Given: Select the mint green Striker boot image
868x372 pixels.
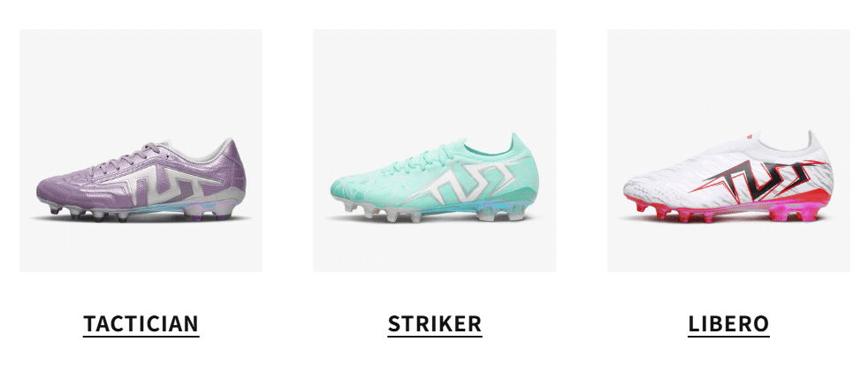Looking at the screenshot, I should click(x=435, y=150).
